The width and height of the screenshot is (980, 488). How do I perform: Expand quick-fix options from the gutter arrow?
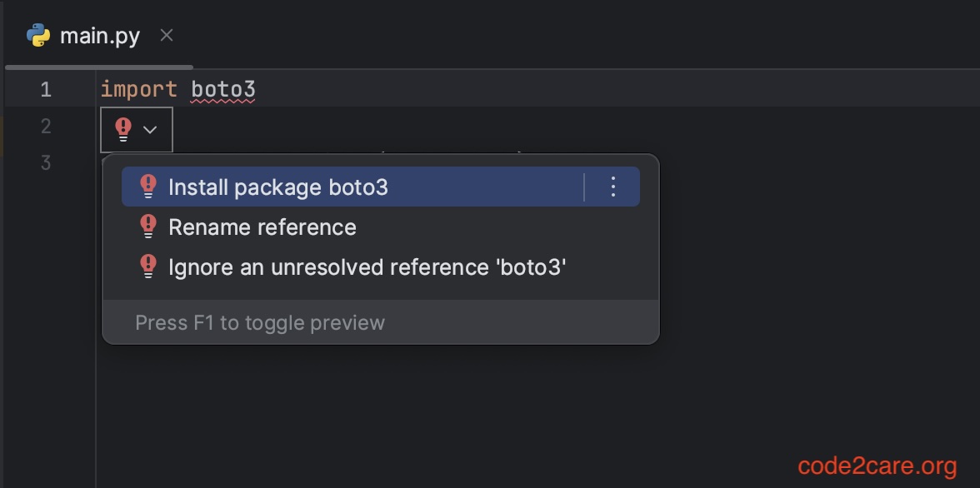coord(150,129)
